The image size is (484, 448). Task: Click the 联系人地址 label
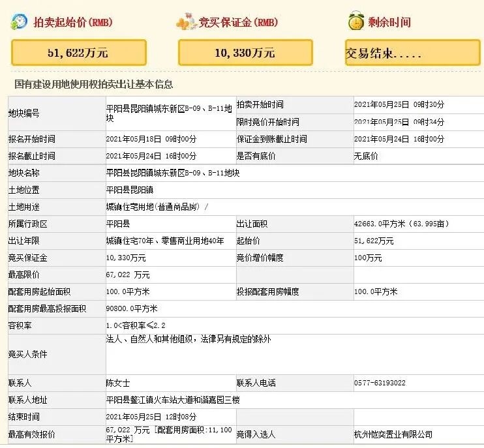point(28,400)
